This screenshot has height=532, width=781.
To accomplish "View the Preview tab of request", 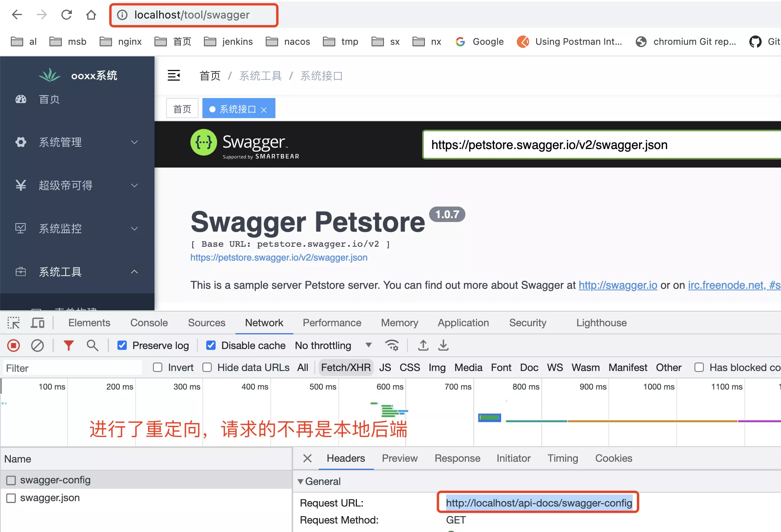I will tap(400, 458).
